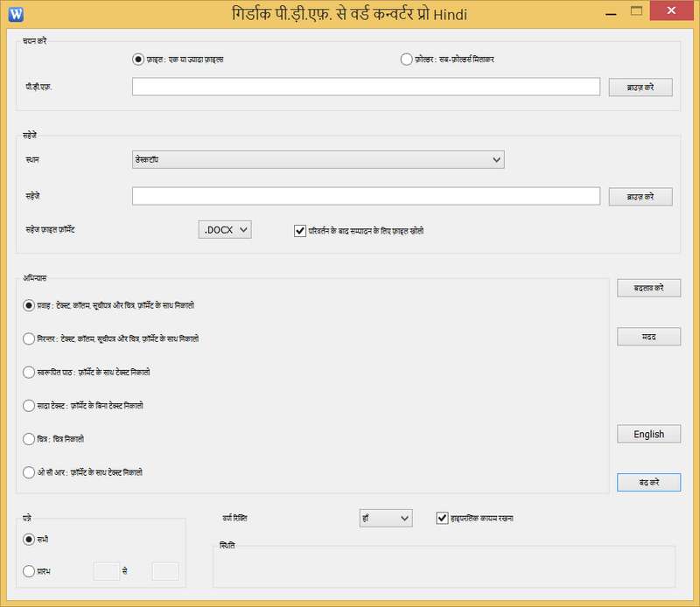Select the फ़ाइल (File) radio option

click(x=137, y=59)
